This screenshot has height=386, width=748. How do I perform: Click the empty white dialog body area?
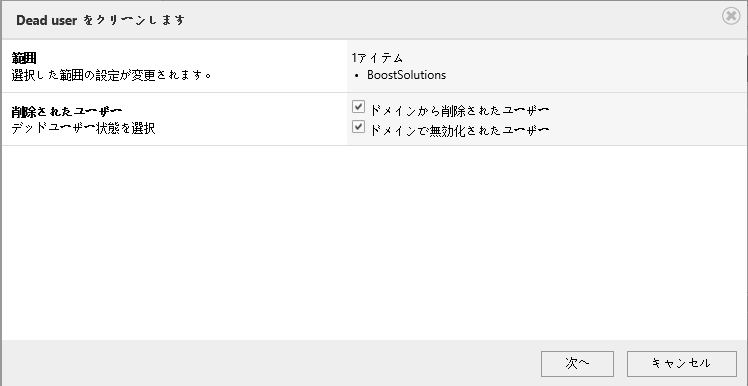point(374,242)
